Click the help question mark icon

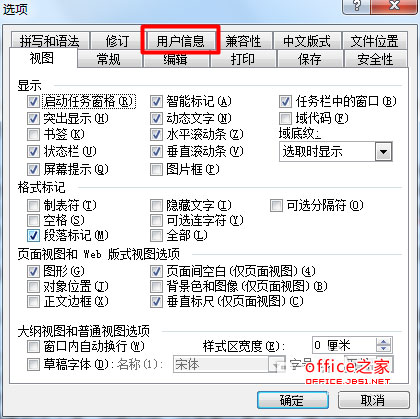(x=356, y=6)
